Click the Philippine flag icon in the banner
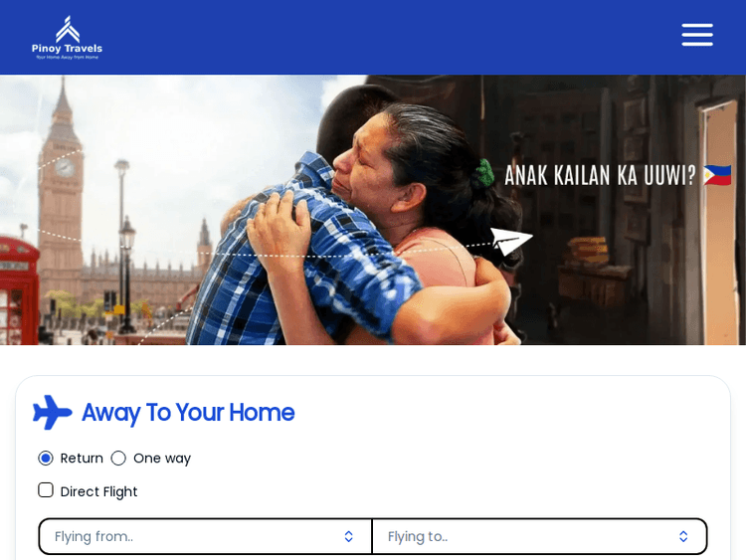 pyautogui.click(x=717, y=175)
